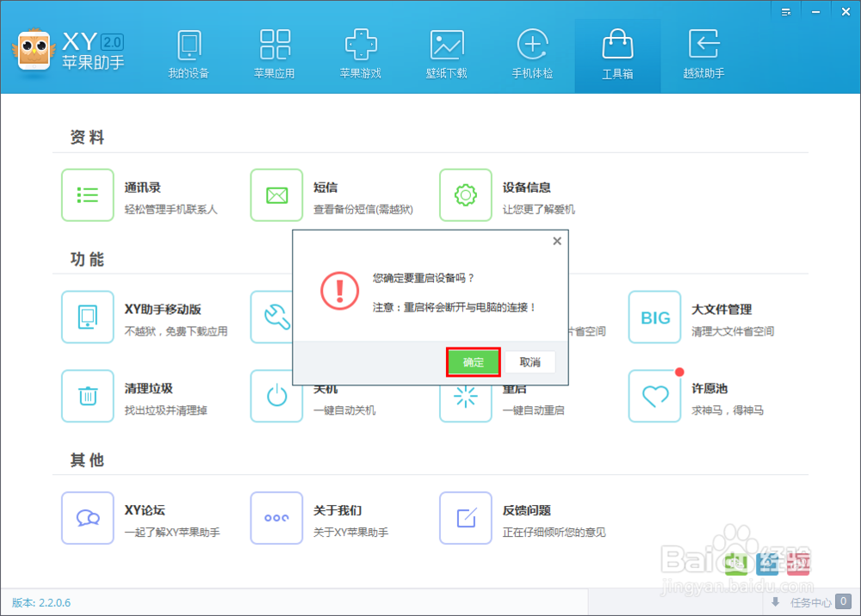Click 清理垃圾 title text
Screen dimensions: 861x616
pyautogui.click(x=149, y=388)
